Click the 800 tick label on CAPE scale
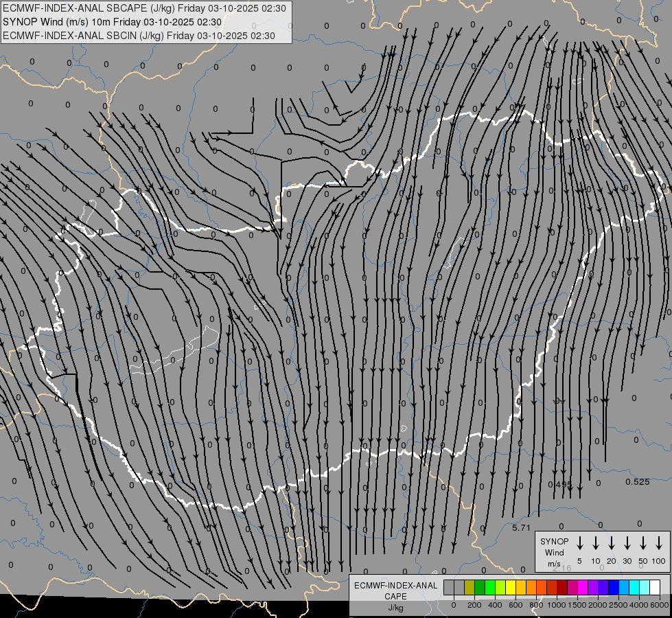 536,605
